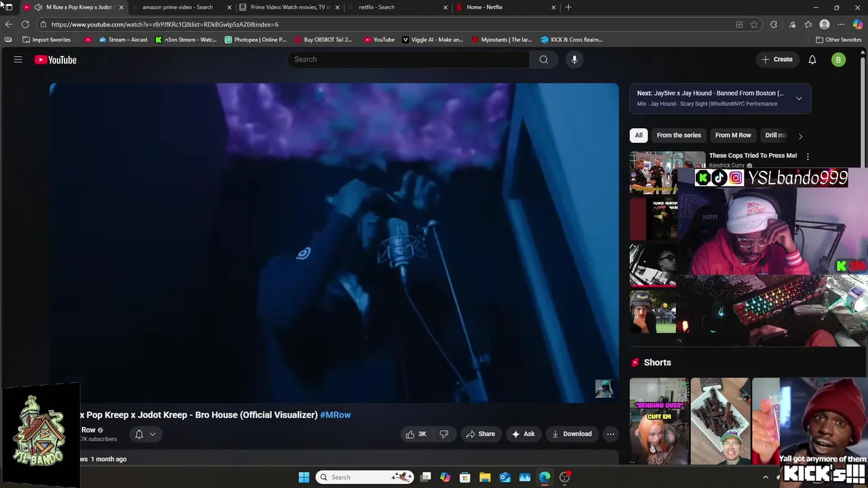This screenshot has width=868, height=488.
Task: Open Windows Start menu
Action: [x=304, y=477]
